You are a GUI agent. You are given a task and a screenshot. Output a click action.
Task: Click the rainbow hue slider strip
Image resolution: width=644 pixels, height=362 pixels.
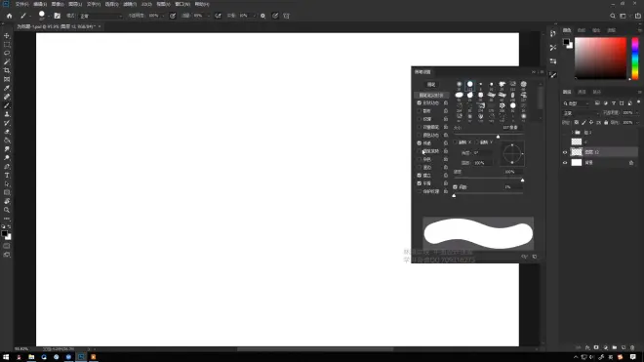point(635,59)
